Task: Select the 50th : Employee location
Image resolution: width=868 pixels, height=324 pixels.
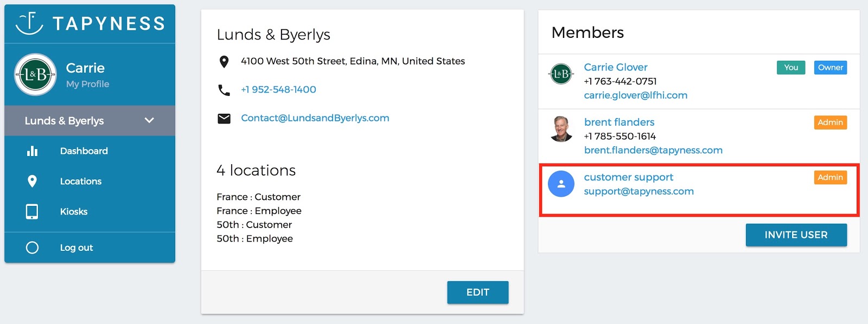Action: 254,238
